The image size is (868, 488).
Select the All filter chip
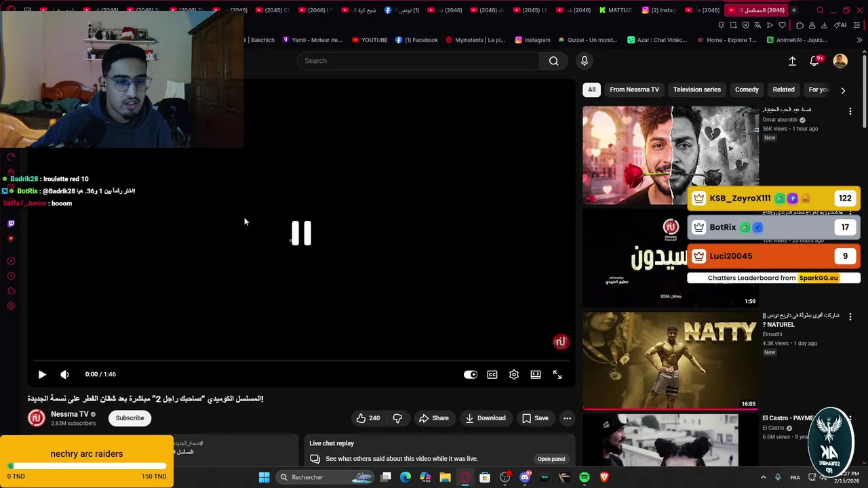[591, 89]
